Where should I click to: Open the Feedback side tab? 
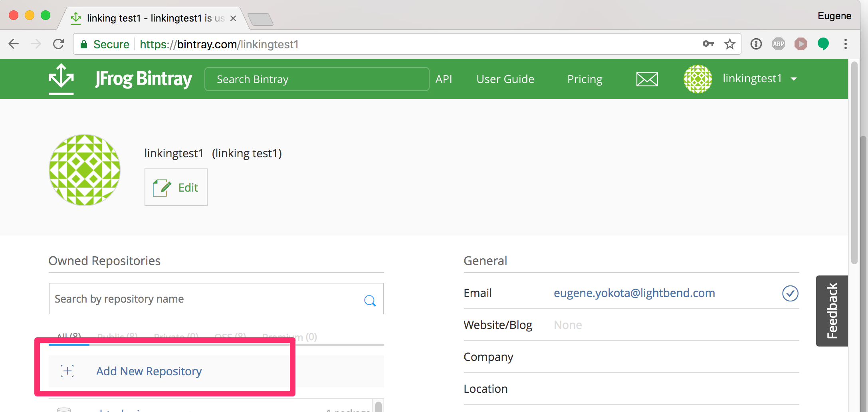832,311
